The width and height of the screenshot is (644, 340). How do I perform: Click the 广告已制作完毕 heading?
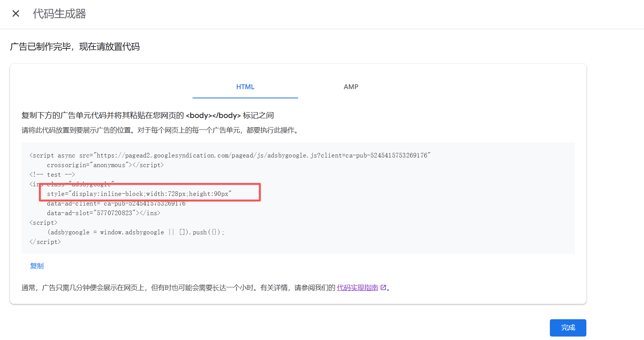[x=75, y=47]
